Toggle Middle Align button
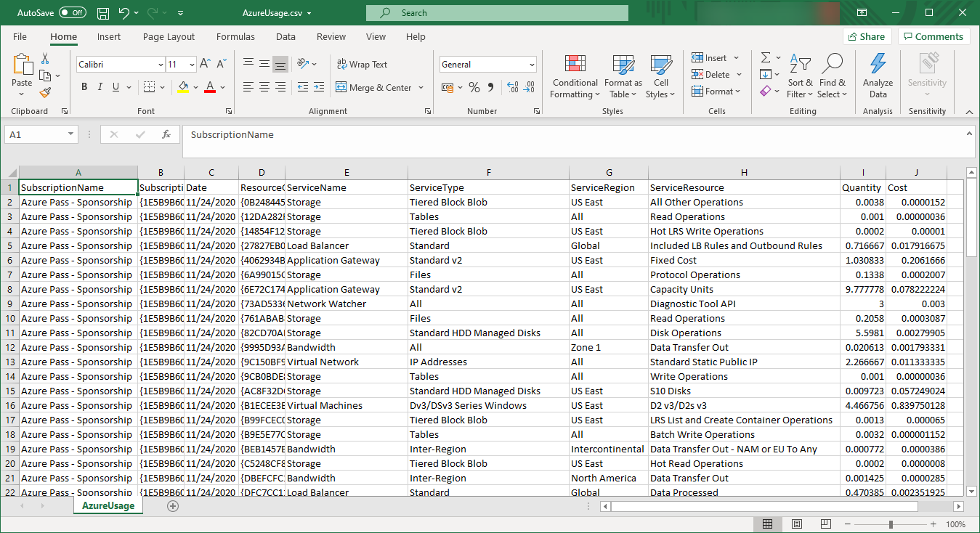Screen dimensions: 980x533 pos(264,64)
